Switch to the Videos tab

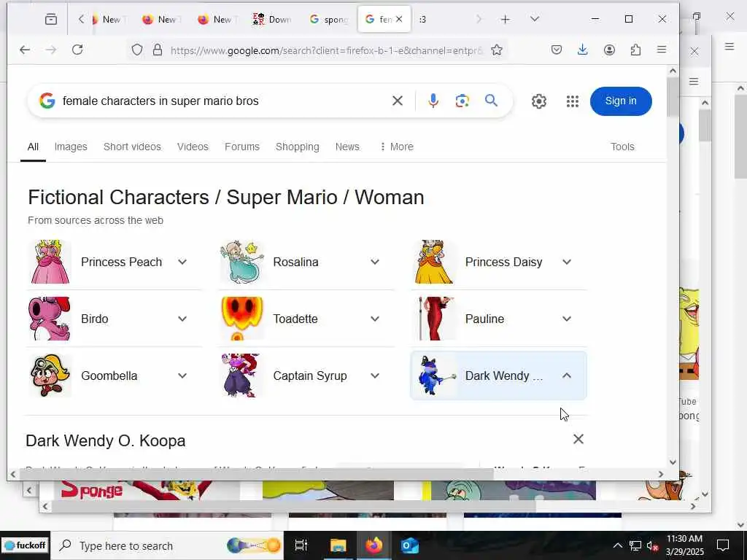[193, 147]
